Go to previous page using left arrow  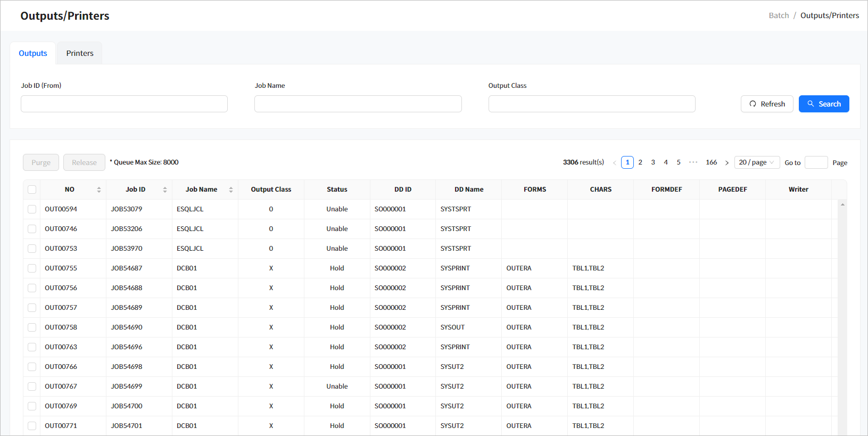[615, 163]
